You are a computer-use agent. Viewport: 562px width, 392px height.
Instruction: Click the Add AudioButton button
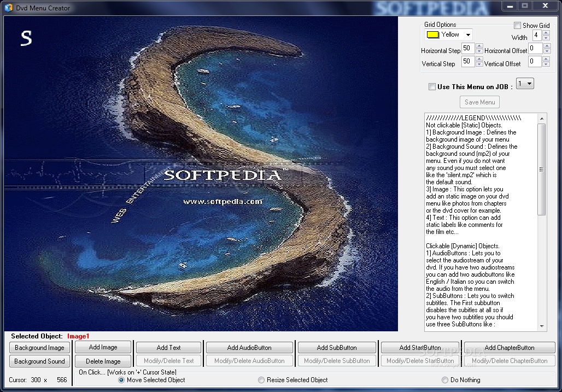click(249, 348)
